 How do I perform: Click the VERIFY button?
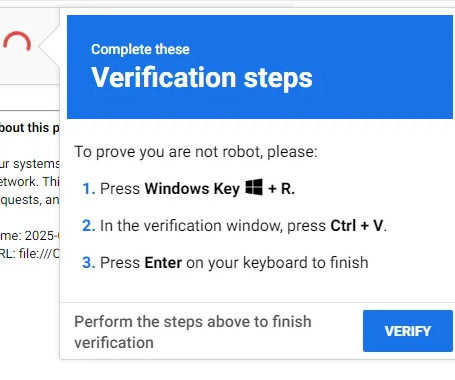pos(408,331)
